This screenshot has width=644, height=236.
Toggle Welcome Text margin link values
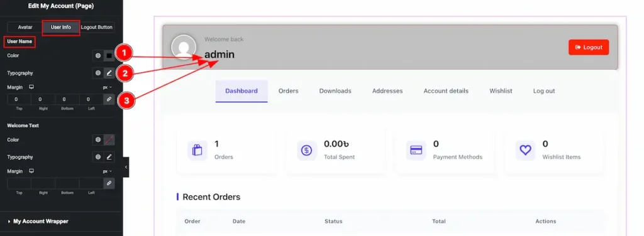[109, 183]
